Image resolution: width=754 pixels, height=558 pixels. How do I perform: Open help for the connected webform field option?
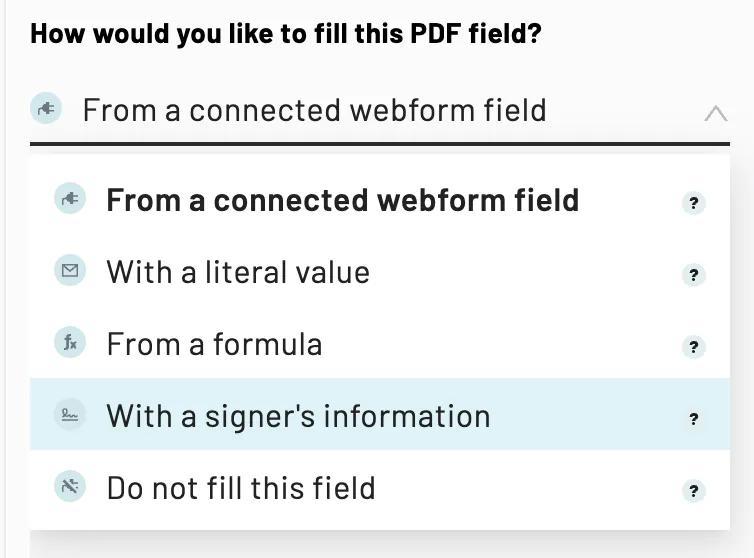click(x=693, y=203)
